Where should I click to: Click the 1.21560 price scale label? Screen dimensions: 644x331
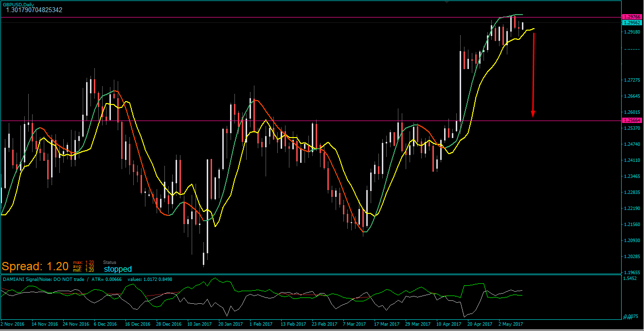(x=631, y=225)
